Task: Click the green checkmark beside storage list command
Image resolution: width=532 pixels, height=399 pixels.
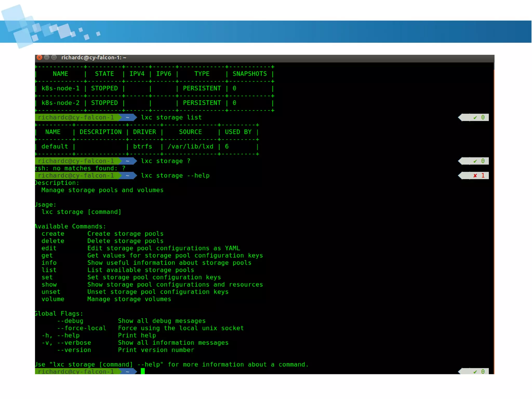Action: pyautogui.click(x=475, y=117)
